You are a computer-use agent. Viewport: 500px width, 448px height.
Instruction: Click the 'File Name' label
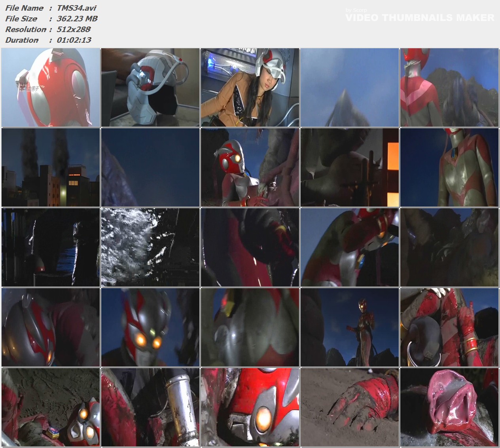click(x=24, y=8)
